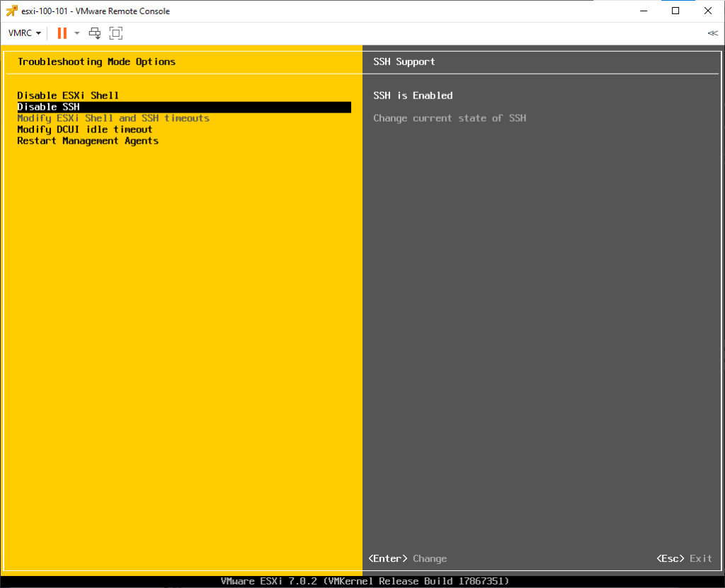Minimize the VMware Remote Console window
The image size is (725, 588).
(x=644, y=11)
